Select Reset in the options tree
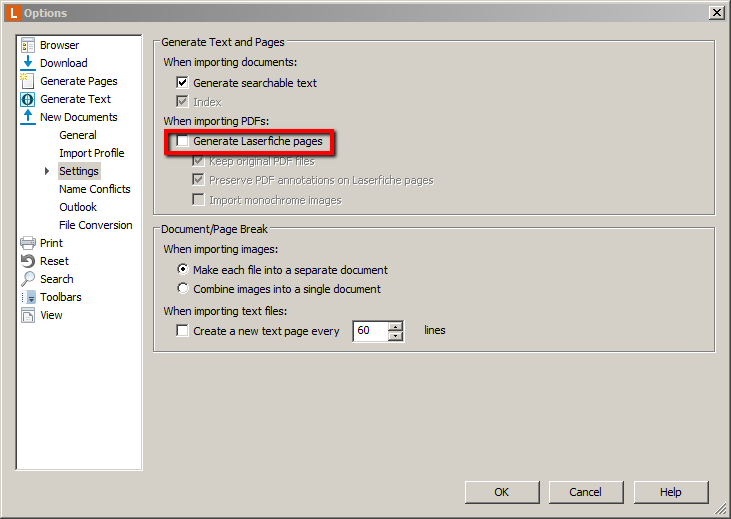Screen dimensions: 731x519 click(x=54, y=261)
